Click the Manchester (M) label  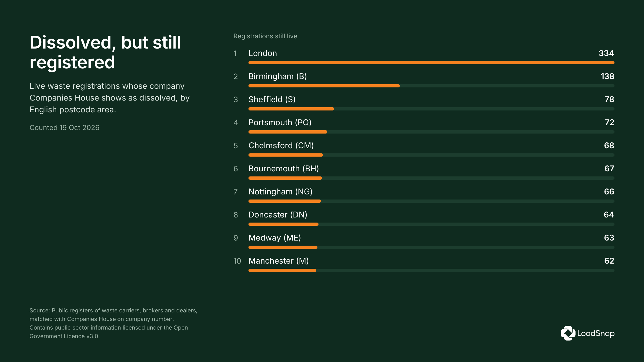click(279, 261)
